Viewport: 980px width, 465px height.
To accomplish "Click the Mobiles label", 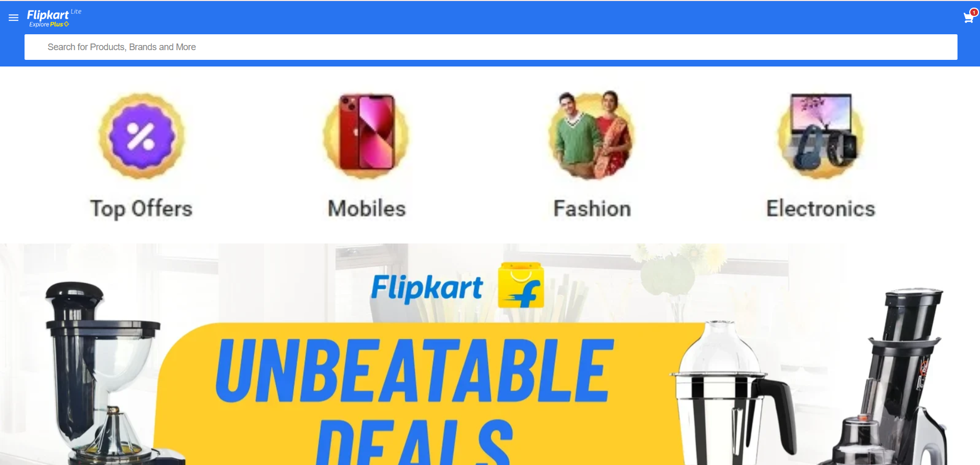I will (x=367, y=209).
